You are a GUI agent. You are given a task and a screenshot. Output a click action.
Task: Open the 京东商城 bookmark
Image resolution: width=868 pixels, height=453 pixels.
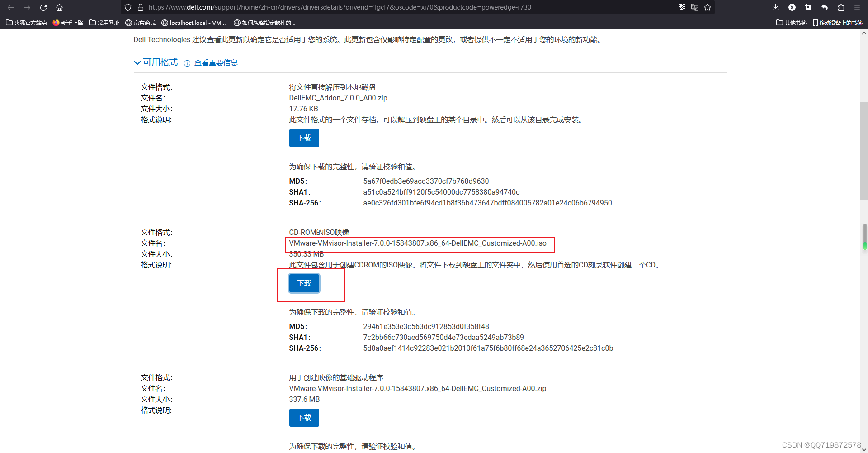(140, 23)
